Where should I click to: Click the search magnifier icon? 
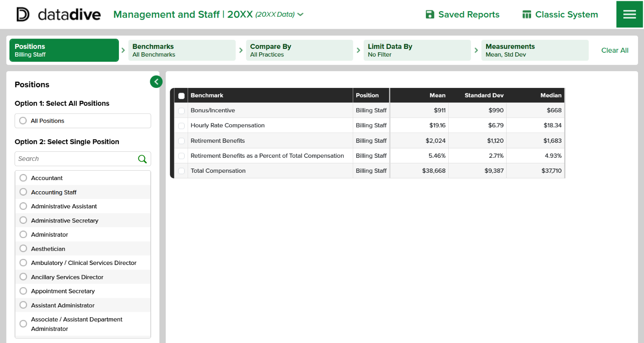(142, 159)
